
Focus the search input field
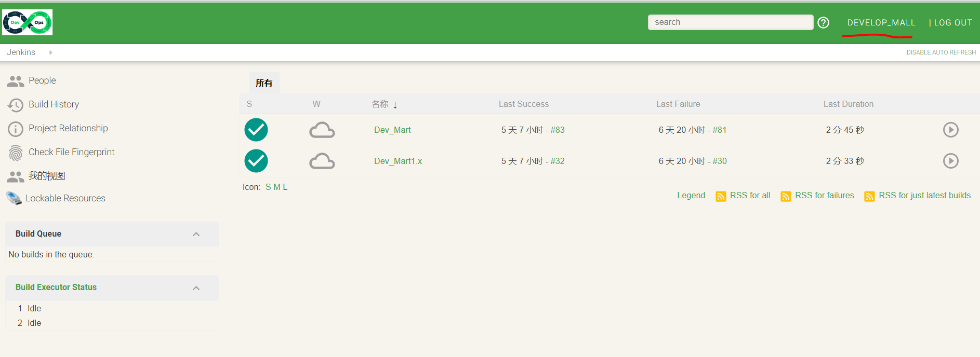tap(730, 22)
